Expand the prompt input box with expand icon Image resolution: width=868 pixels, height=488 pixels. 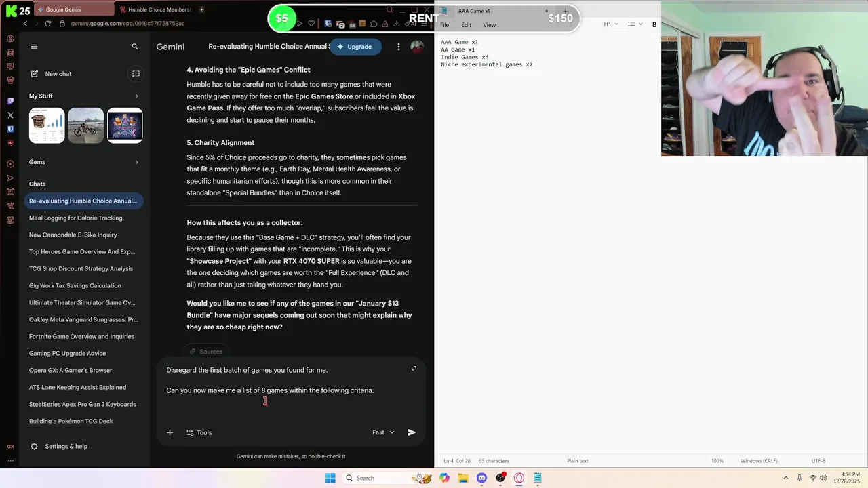[x=414, y=368]
